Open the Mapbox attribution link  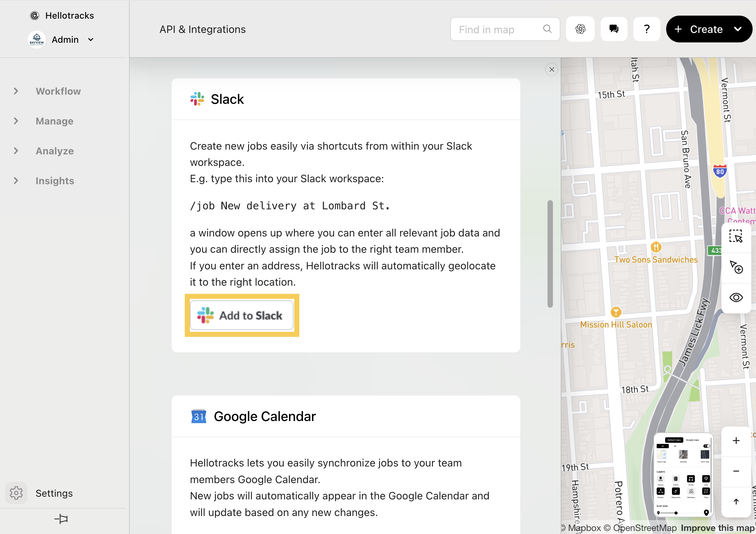point(581,528)
